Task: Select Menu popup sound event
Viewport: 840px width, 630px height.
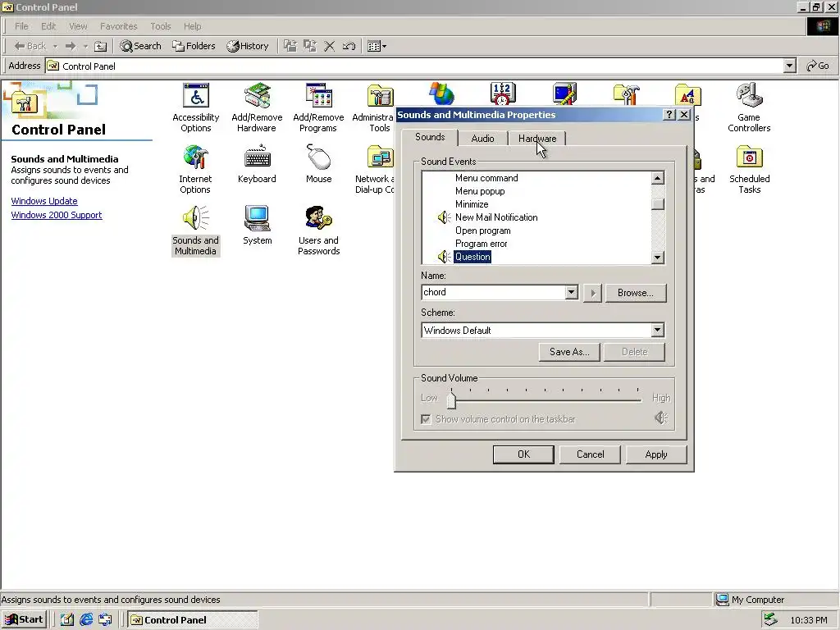Action: (479, 191)
